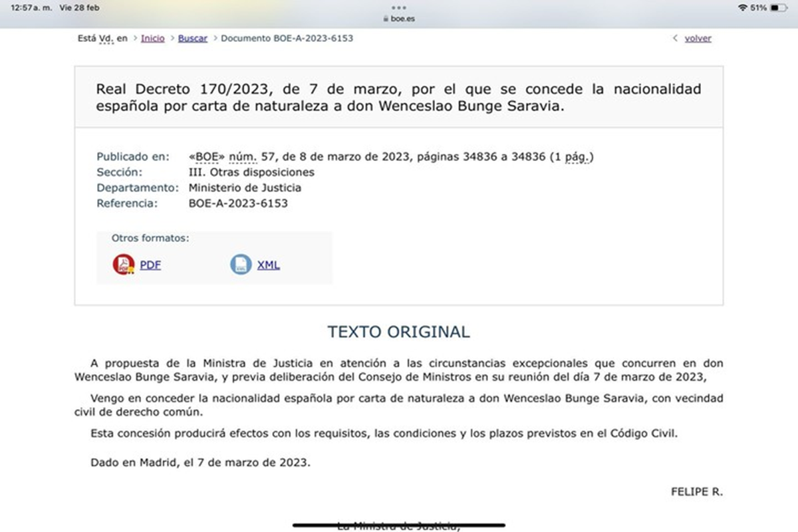Click the back chevron next to volver
The width and height of the screenshot is (798, 532).
coord(676,39)
